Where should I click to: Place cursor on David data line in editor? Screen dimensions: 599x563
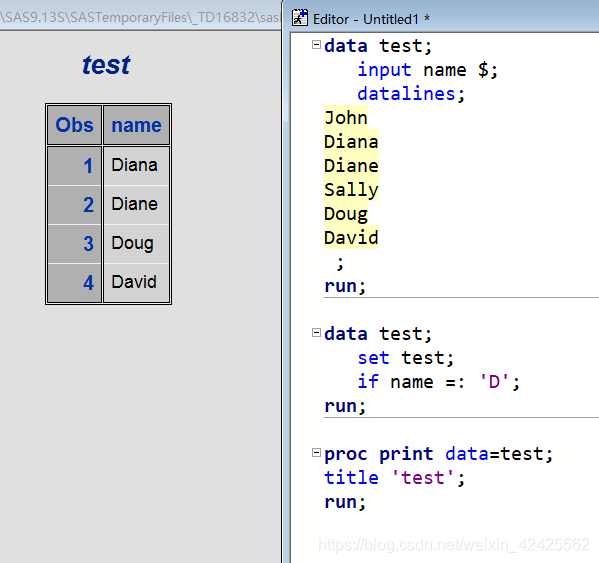tap(351, 238)
